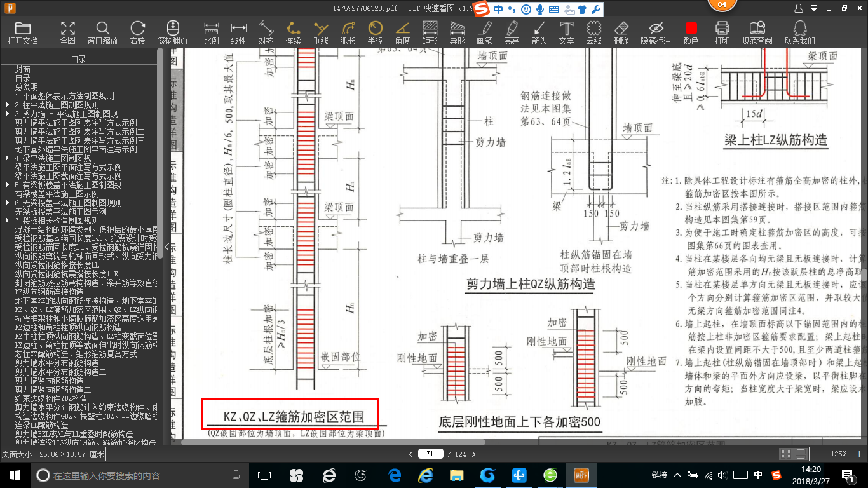Open outline entry 梁平法施工图截面注写方式示例

[x=69, y=176]
